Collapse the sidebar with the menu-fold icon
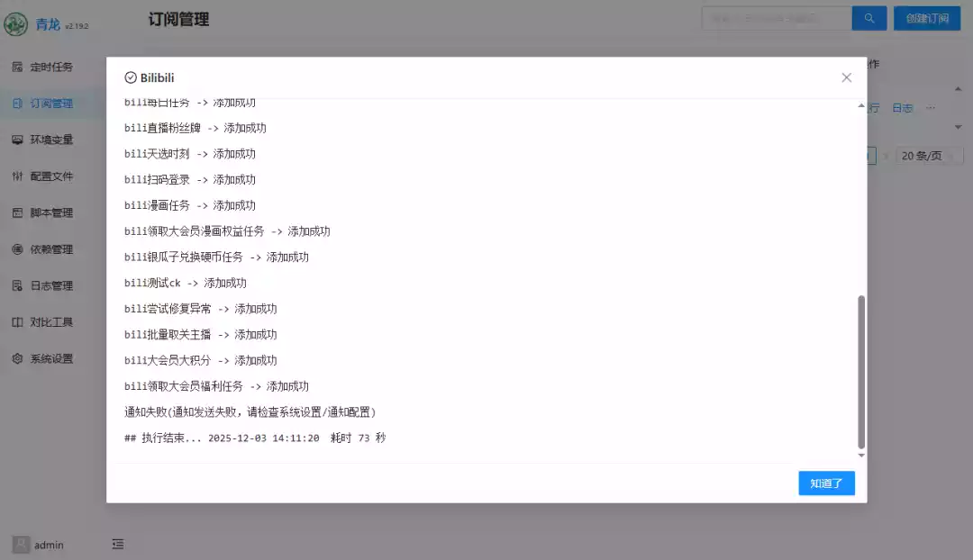 pos(118,544)
